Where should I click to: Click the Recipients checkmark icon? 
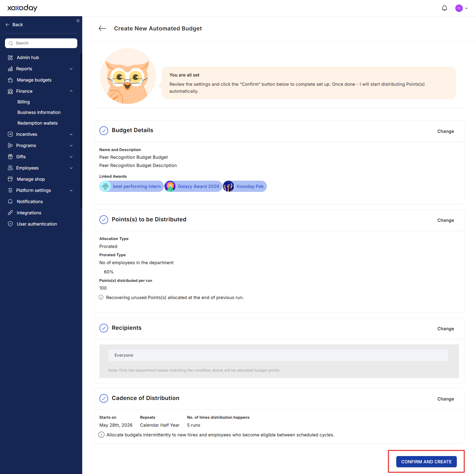[104, 328]
